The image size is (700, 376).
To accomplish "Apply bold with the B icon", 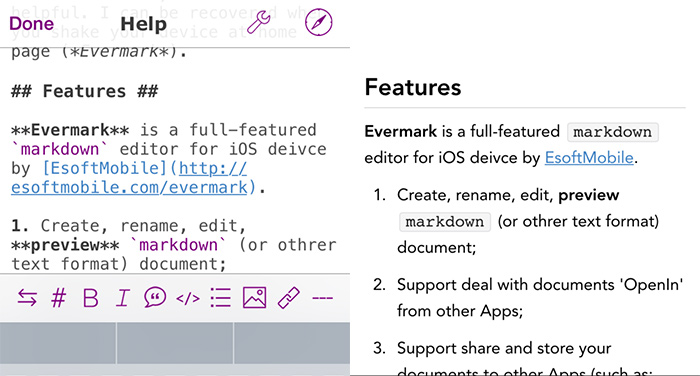I will tap(91, 298).
